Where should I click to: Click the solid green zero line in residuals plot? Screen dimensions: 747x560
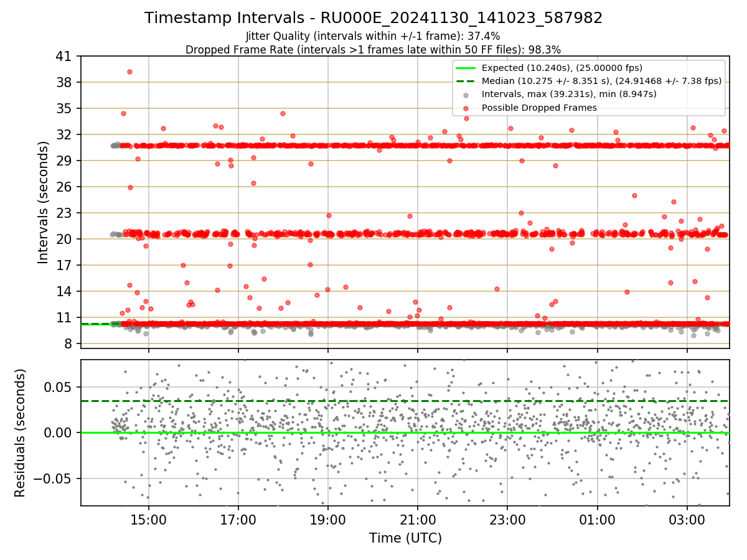(405, 432)
